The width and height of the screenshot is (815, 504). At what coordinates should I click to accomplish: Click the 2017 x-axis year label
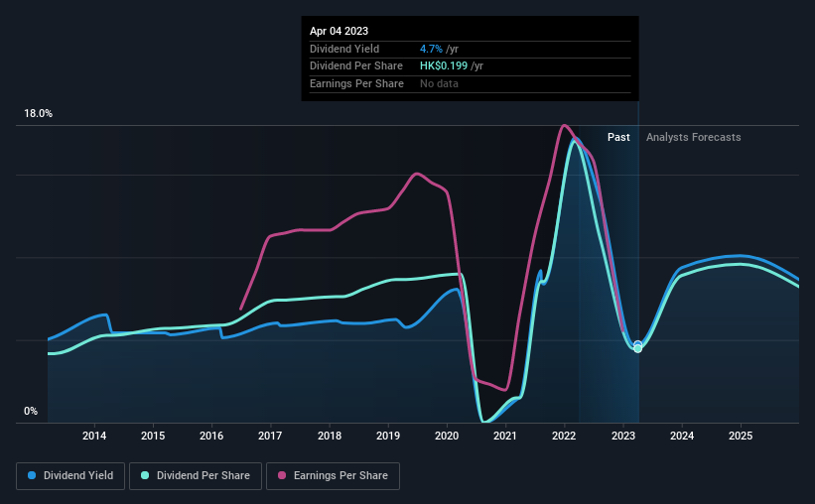pyautogui.click(x=270, y=436)
